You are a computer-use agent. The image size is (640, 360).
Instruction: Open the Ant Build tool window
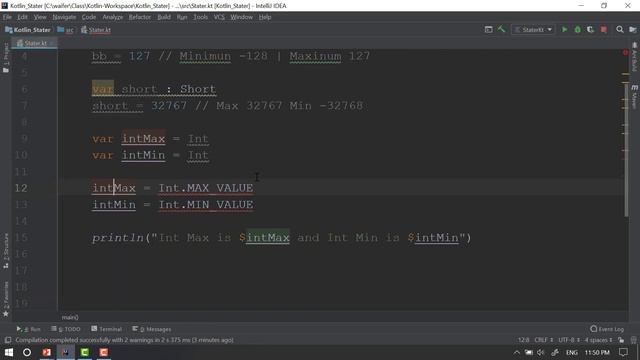pos(634,57)
